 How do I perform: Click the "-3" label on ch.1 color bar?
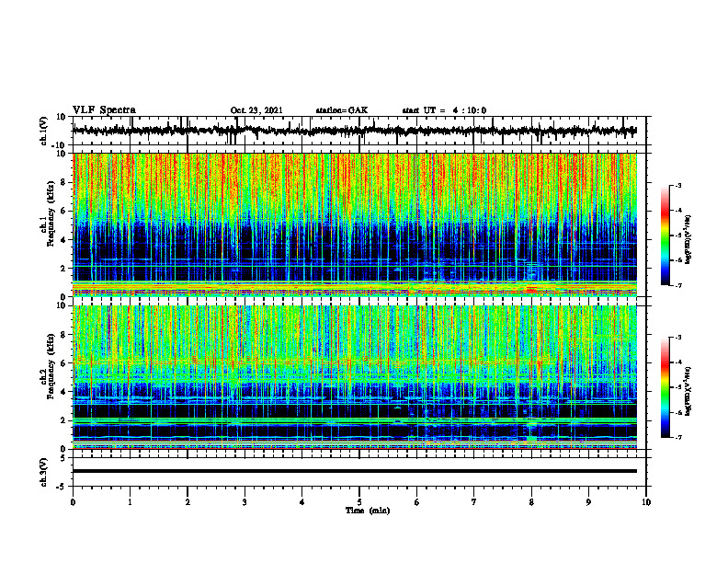click(x=677, y=185)
